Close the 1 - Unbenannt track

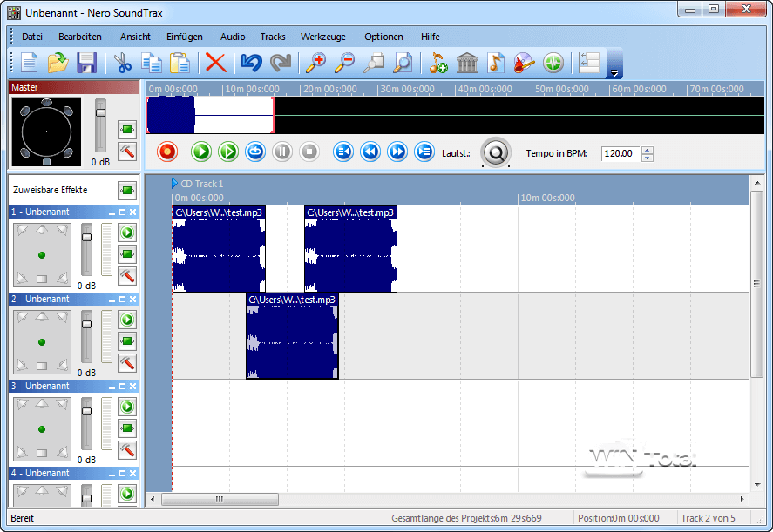point(133,212)
